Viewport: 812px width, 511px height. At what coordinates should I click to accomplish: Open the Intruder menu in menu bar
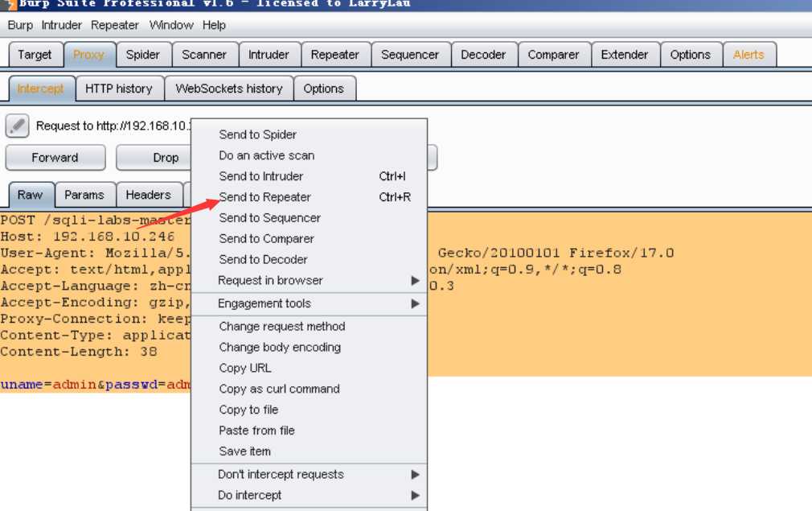pos(62,25)
